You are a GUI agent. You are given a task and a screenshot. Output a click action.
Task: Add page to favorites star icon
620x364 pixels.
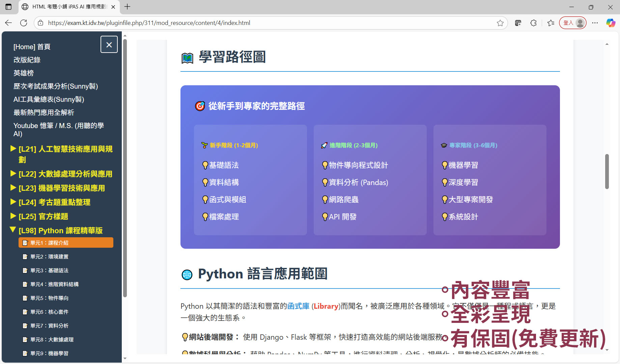pyautogui.click(x=500, y=23)
